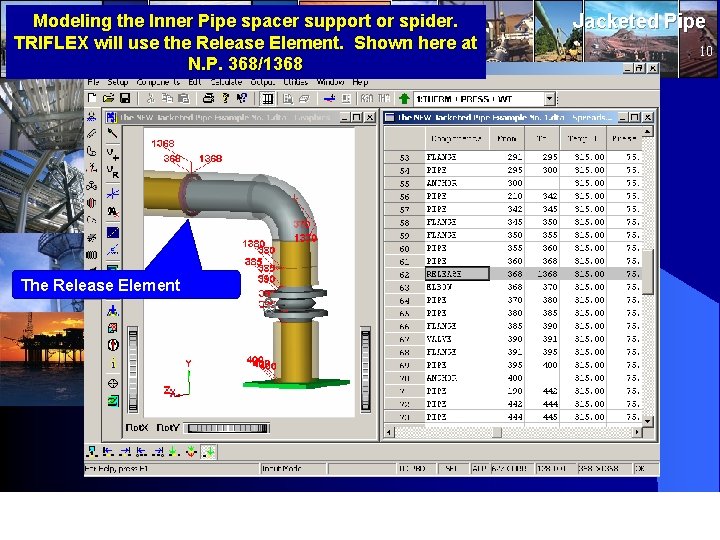The height and width of the screenshot is (540, 720).
Task: Click the Input Mode status bar field
Action: coord(293,469)
